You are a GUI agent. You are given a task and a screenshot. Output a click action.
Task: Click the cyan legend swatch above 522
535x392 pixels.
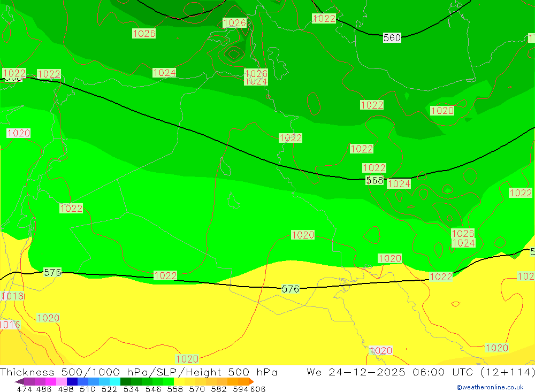[115, 381]
